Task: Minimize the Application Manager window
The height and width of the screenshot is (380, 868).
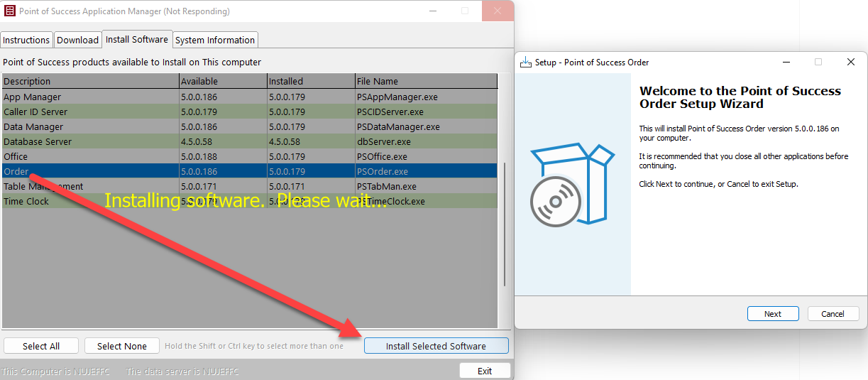Action: pyautogui.click(x=432, y=11)
